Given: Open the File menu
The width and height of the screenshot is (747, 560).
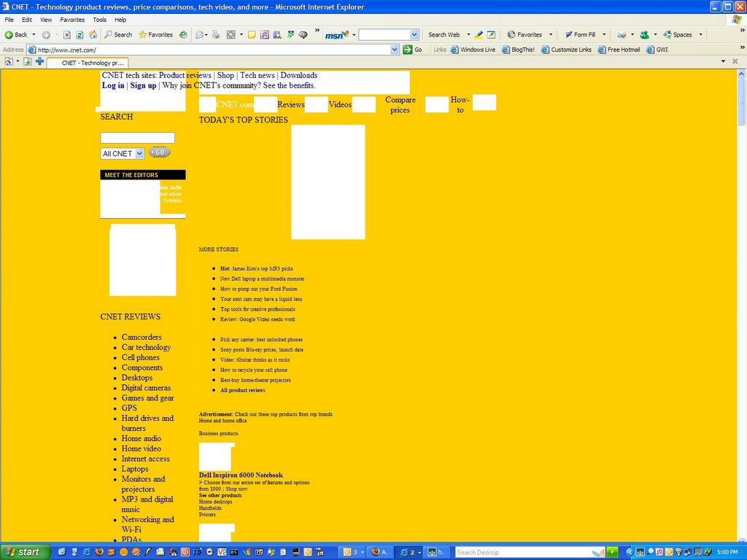Looking at the screenshot, I should [x=9, y=20].
